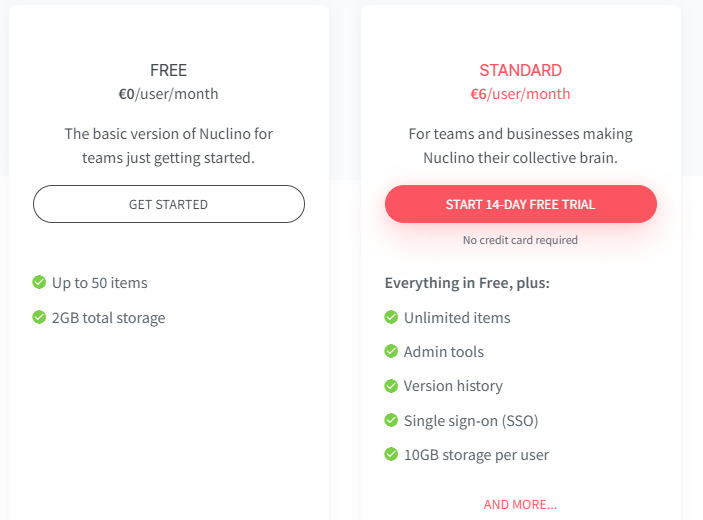Click the checkmark icon next to 2GB total storage
This screenshot has width=703, height=520.
click(39, 317)
